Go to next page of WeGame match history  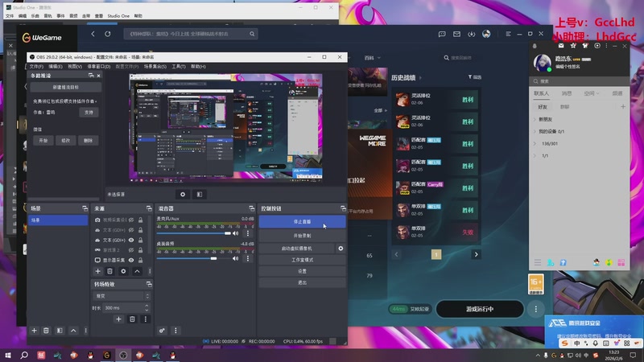(477, 254)
